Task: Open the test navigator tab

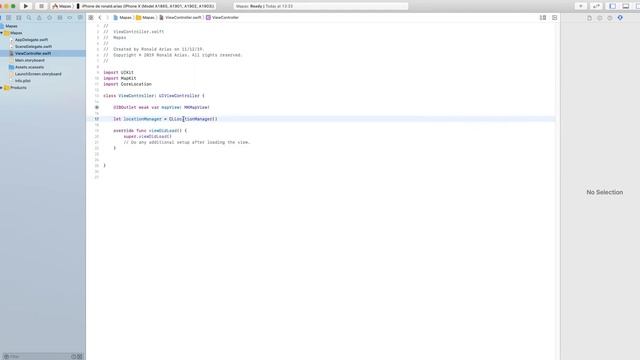Action: coord(49,18)
